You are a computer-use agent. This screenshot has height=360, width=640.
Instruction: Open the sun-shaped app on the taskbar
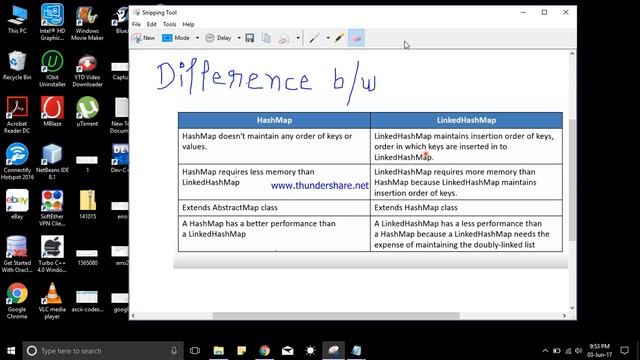click(310, 351)
